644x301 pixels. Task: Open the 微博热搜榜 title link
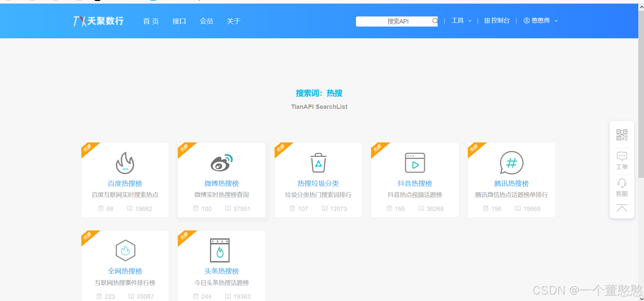click(x=222, y=183)
